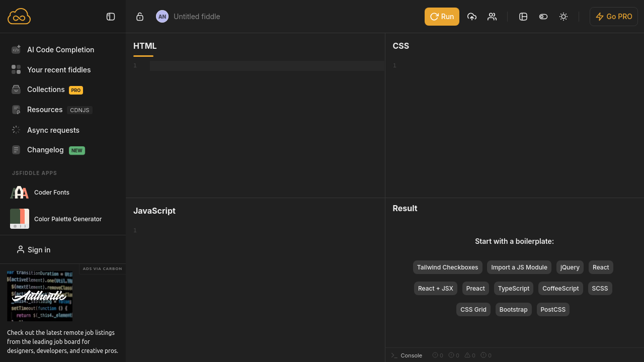Select the SCSS boilerplate
Screen dimensions: 644x362
[x=600, y=289]
